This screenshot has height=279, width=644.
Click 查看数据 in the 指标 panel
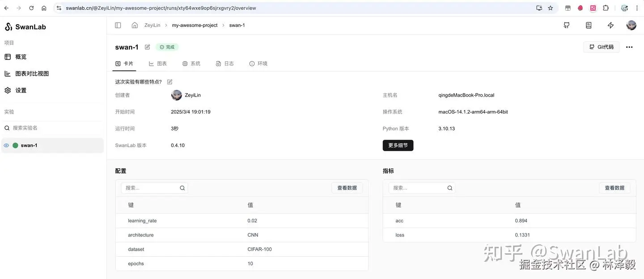pyautogui.click(x=614, y=188)
